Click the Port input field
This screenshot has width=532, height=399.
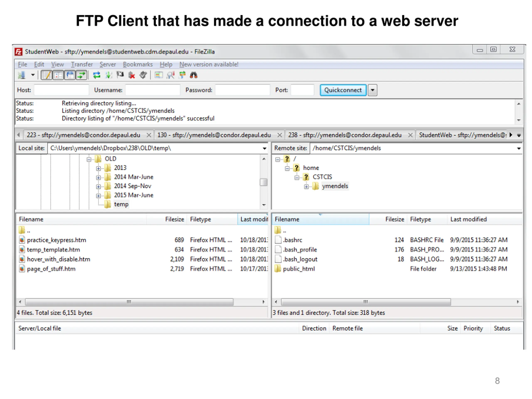click(x=302, y=90)
